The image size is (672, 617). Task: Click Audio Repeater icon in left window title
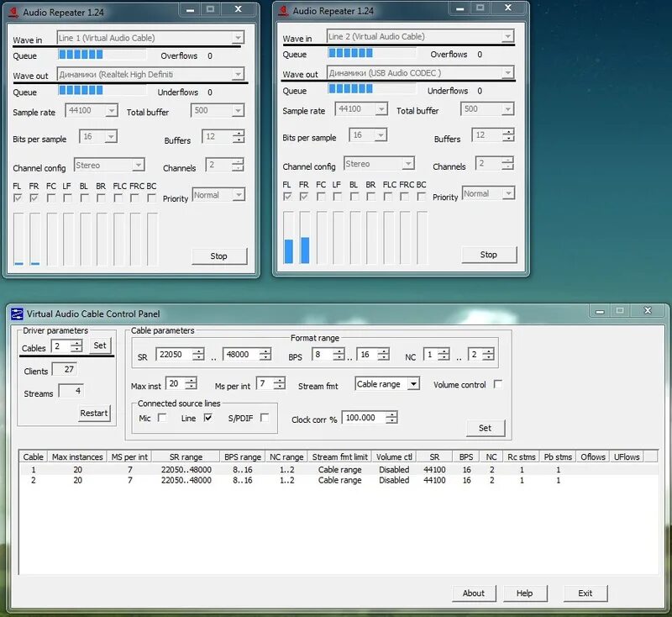point(13,12)
